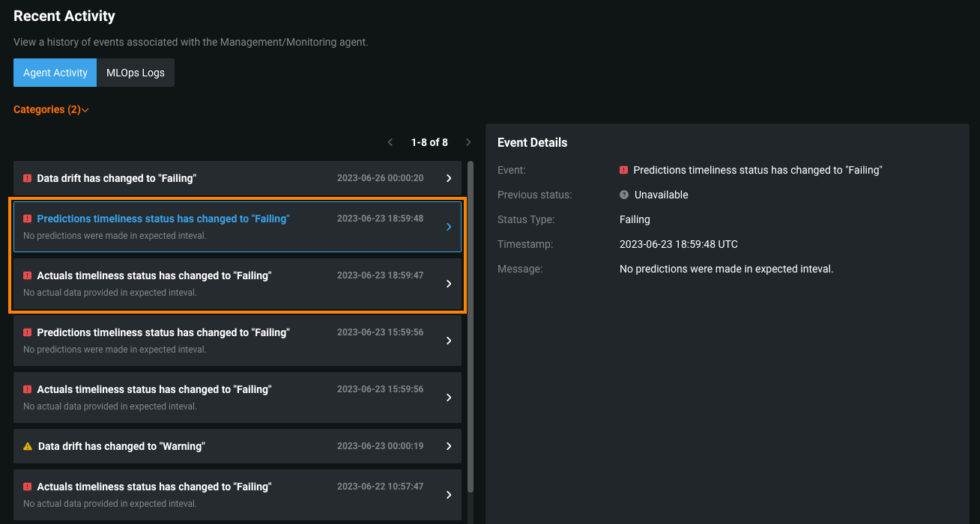This screenshot has width=980, height=524.
Task: Click the yellow warning icon on Data drift Warning
Action: tap(28, 446)
